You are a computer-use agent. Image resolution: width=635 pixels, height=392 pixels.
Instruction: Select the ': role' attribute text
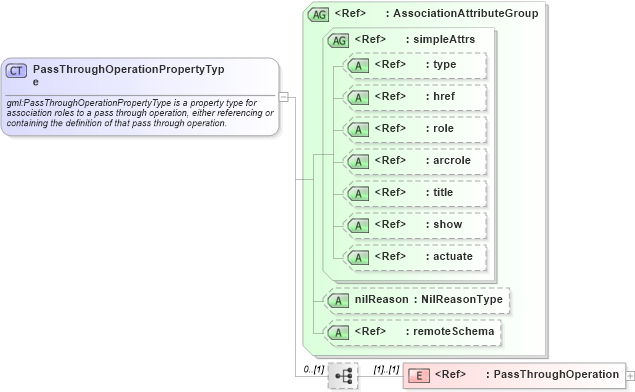(439, 128)
